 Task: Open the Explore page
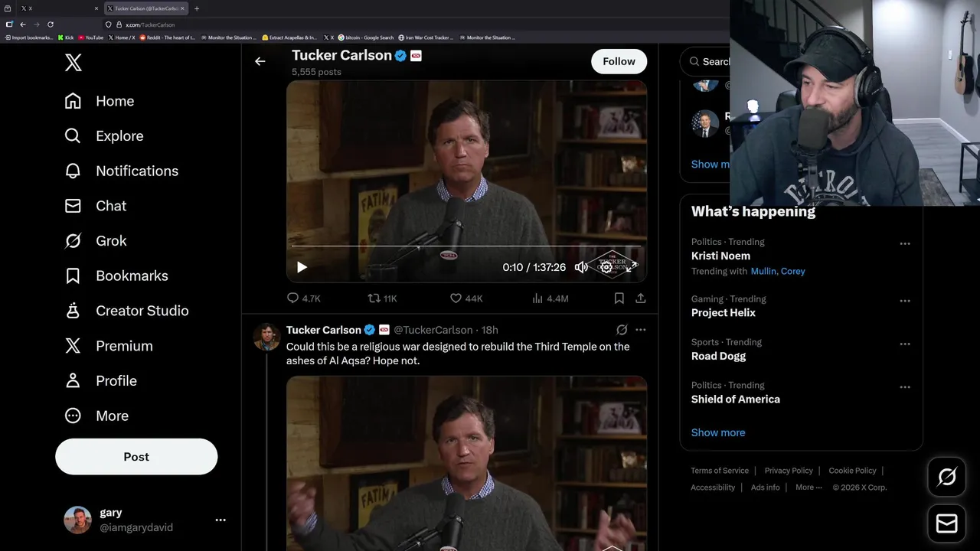[104, 136]
